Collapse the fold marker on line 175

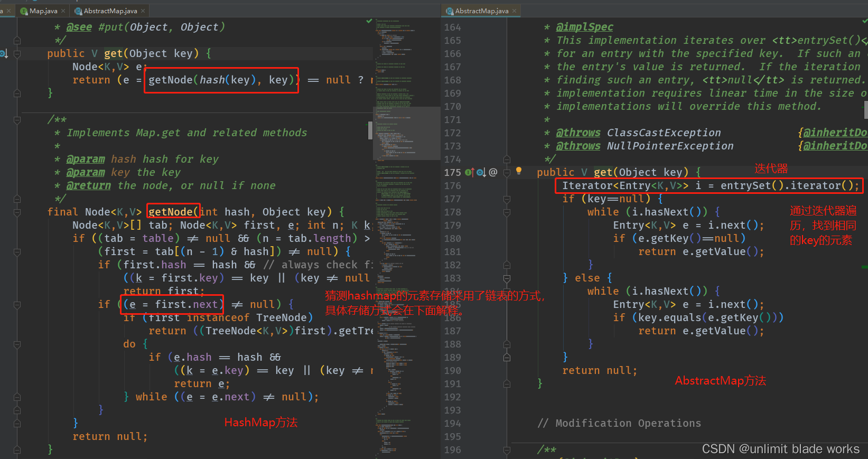pos(507,173)
